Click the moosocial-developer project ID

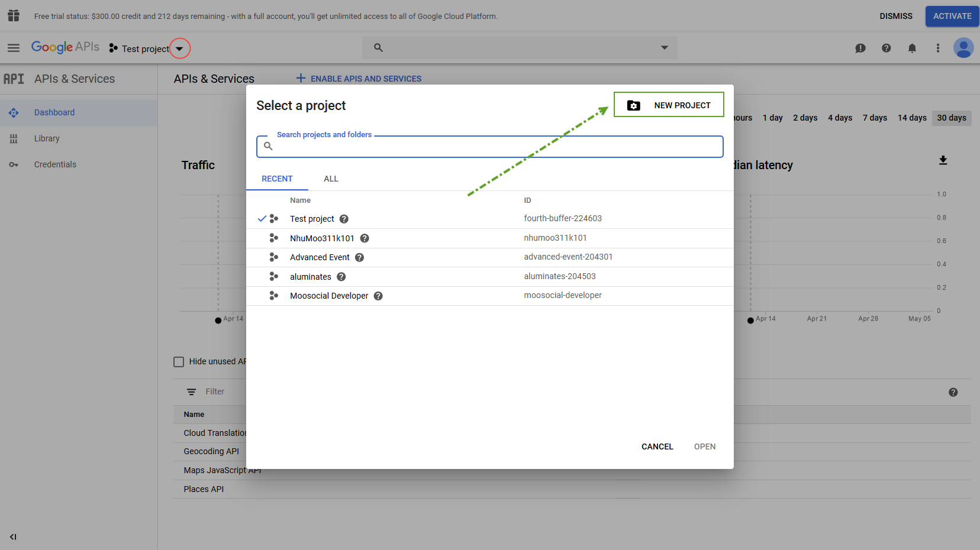coord(563,295)
